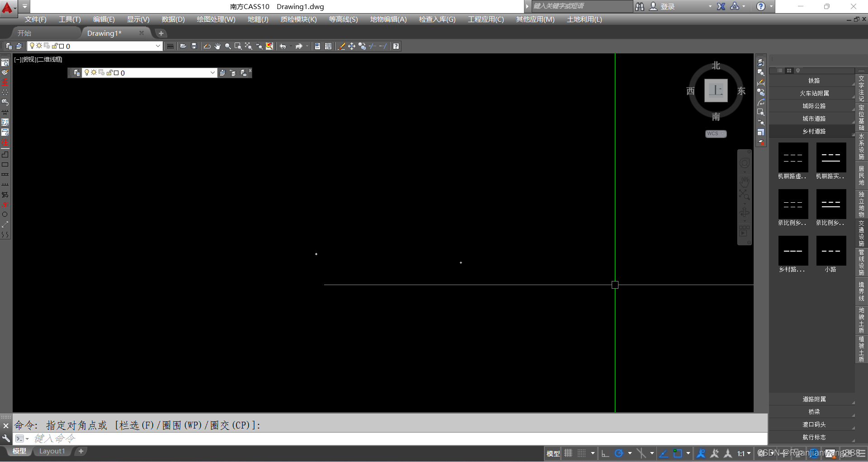
Task: Open Layer Properties Manager in the main toolbar
Action: [x=9, y=46]
